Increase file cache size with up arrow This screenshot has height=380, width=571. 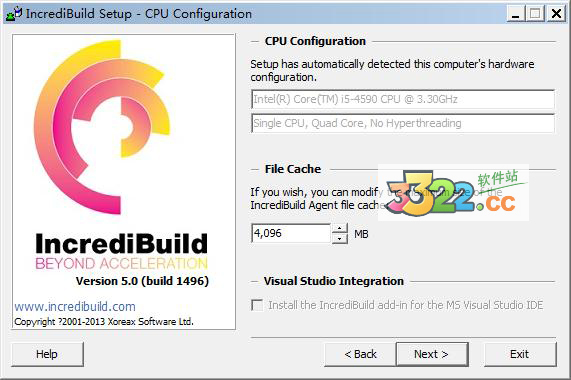click(339, 228)
